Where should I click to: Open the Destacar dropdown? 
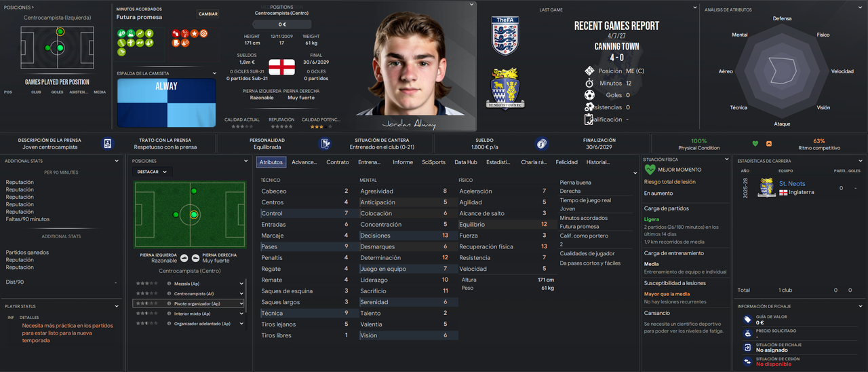click(153, 172)
